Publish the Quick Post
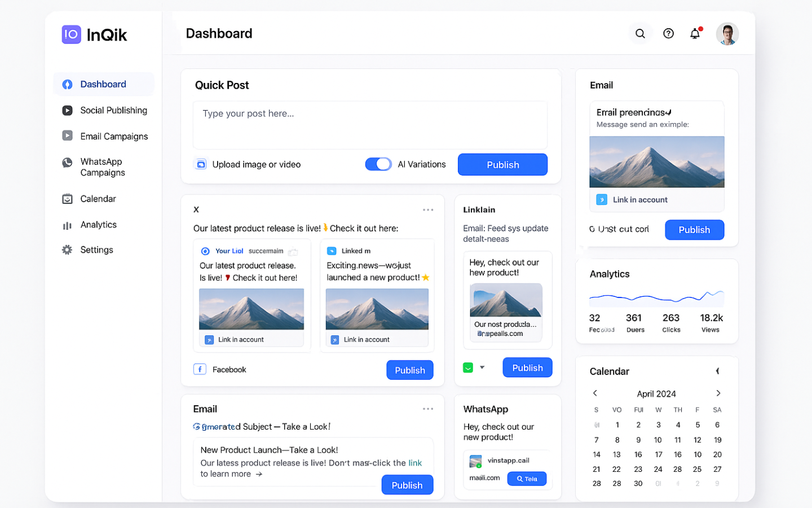 pos(502,165)
